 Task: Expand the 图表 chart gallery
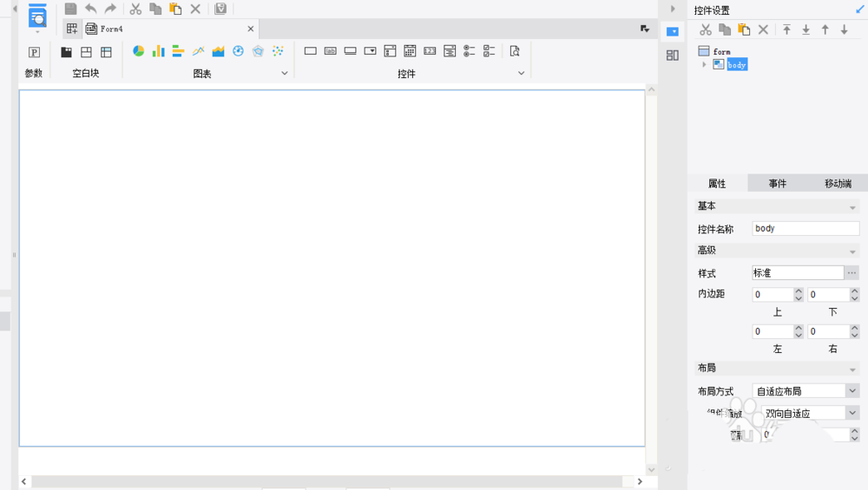(x=284, y=74)
